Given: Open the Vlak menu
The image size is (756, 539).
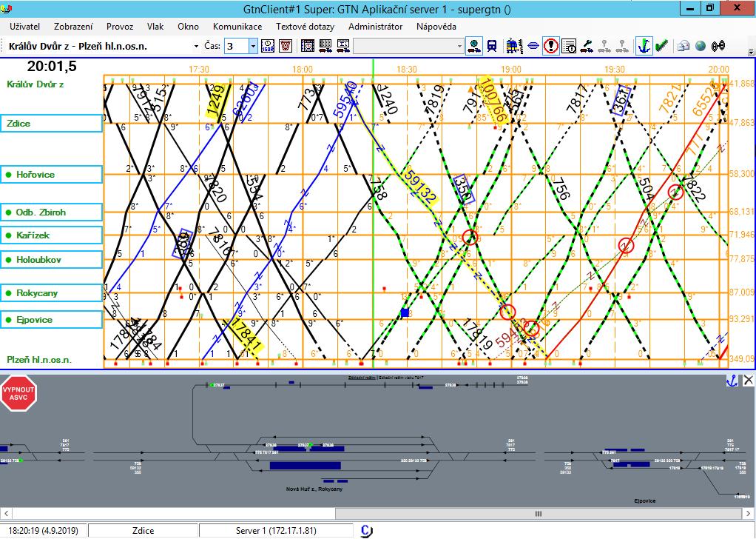Looking at the screenshot, I should pos(155,27).
